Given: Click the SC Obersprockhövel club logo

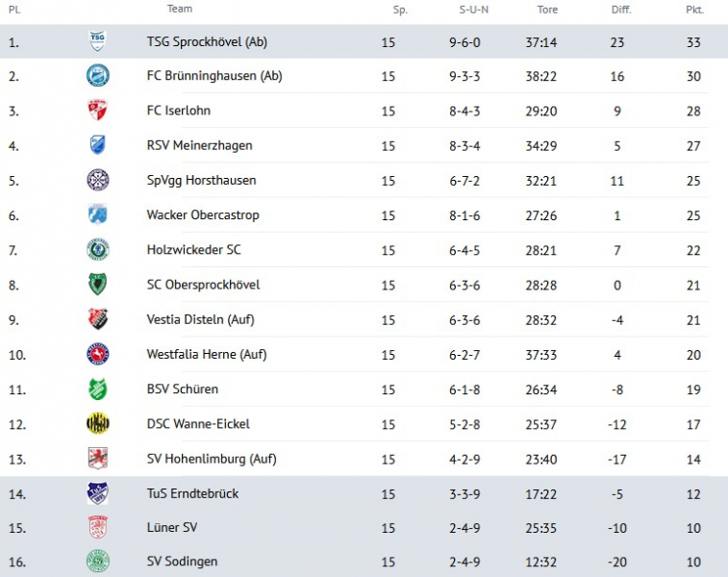Looking at the screenshot, I should pyautogui.click(x=97, y=285).
